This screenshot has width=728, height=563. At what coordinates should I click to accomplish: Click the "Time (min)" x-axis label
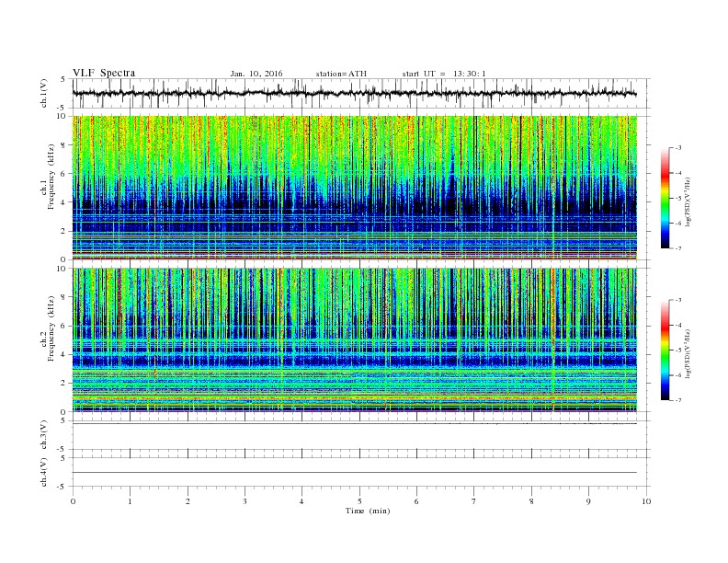[x=368, y=511]
